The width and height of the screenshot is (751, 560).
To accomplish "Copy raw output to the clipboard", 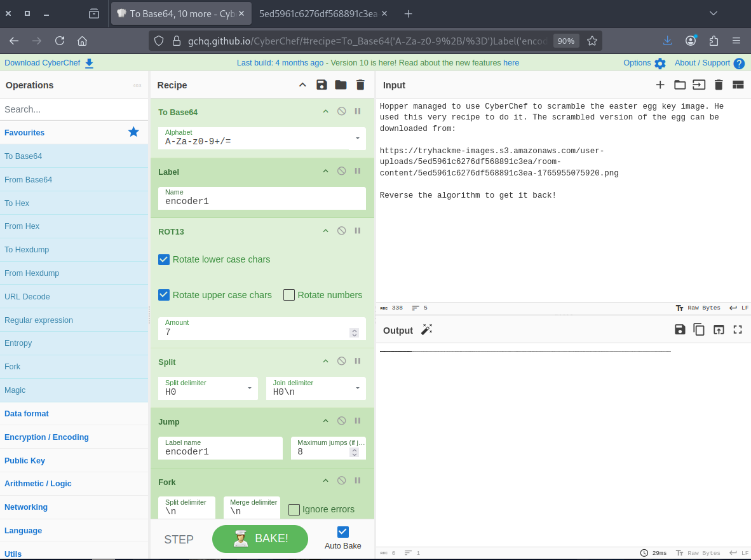I will tap(699, 329).
